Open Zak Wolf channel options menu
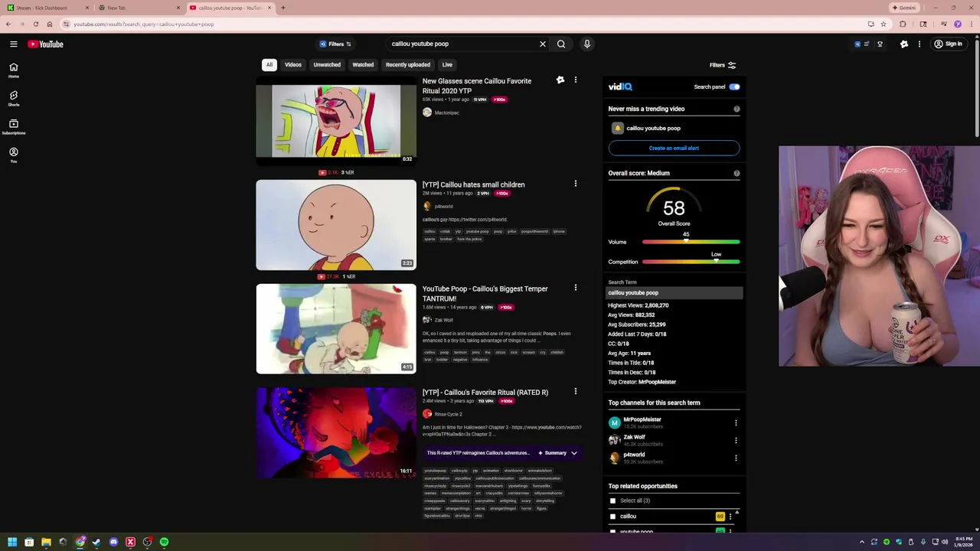 [736, 440]
